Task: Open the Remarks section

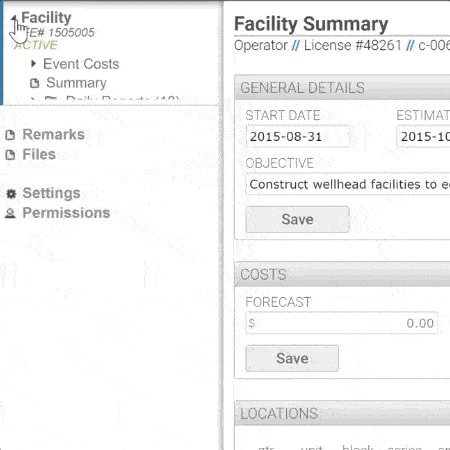Action: (x=53, y=134)
